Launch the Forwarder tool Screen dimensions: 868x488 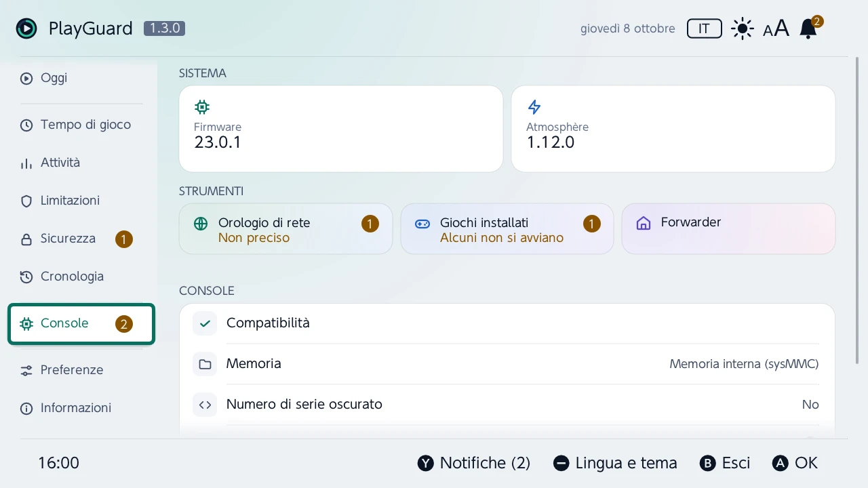(x=728, y=229)
